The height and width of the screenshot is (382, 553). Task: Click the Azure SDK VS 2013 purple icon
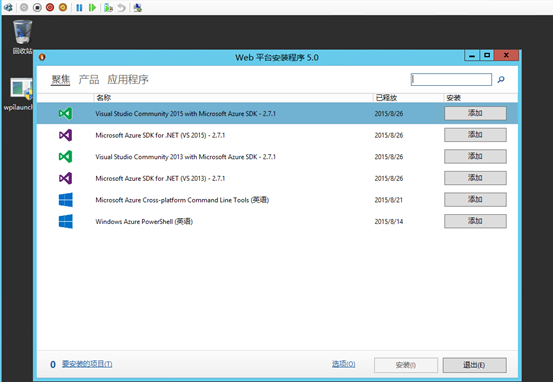pos(66,178)
